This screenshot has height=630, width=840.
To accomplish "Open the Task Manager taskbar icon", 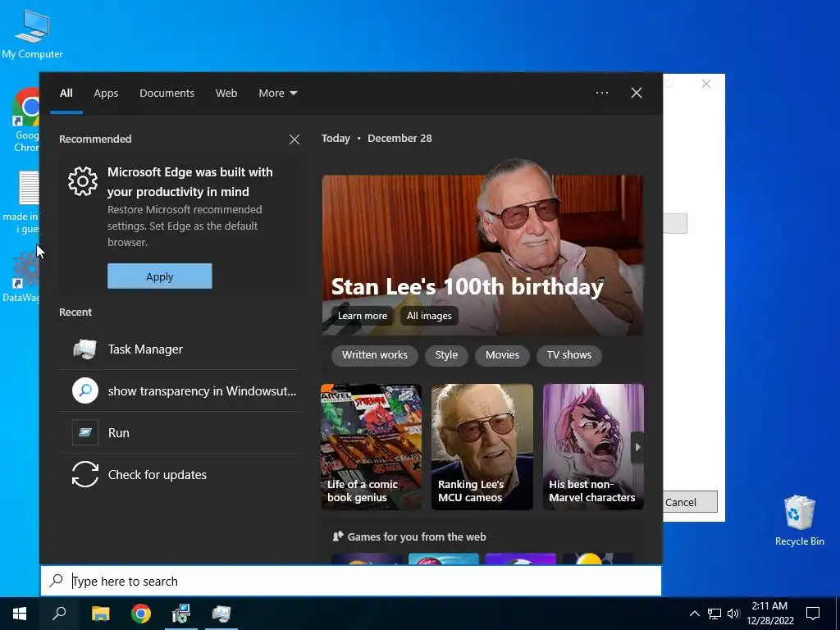I will 221,614.
